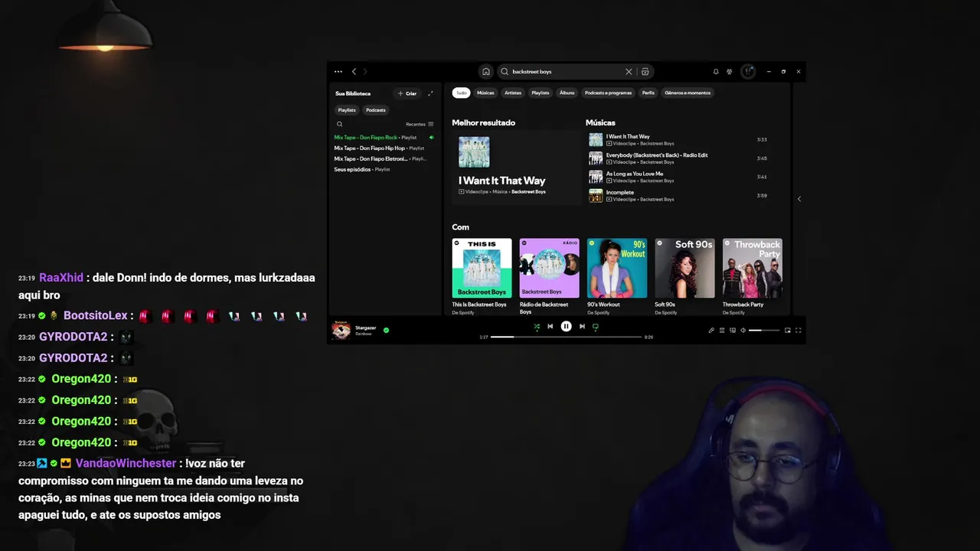Toggle the Podcasts library filter chip
The width and height of the screenshot is (980, 551).
pyautogui.click(x=376, y=110)
